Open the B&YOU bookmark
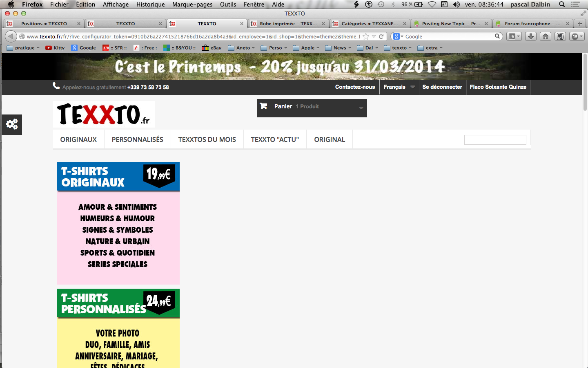The image size is (588, 368). (179, 48)
